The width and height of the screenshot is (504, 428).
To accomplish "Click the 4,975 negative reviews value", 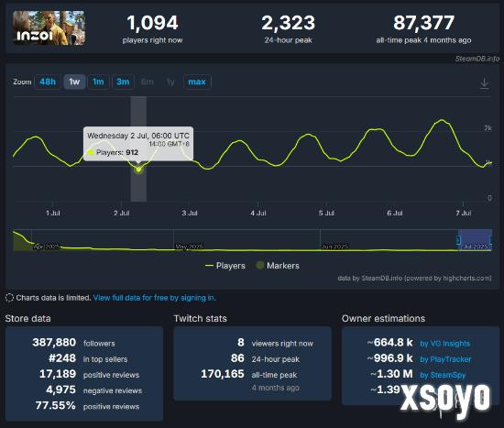I will (x=61, y=390).
